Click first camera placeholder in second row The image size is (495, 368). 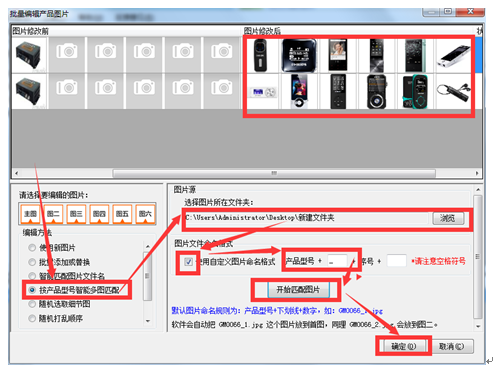coord(67,92)
